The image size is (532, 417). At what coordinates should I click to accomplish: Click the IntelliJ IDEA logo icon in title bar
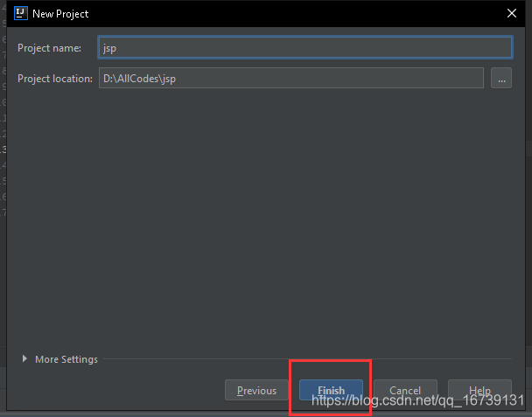pyautogui.click(x=21, y=14)
